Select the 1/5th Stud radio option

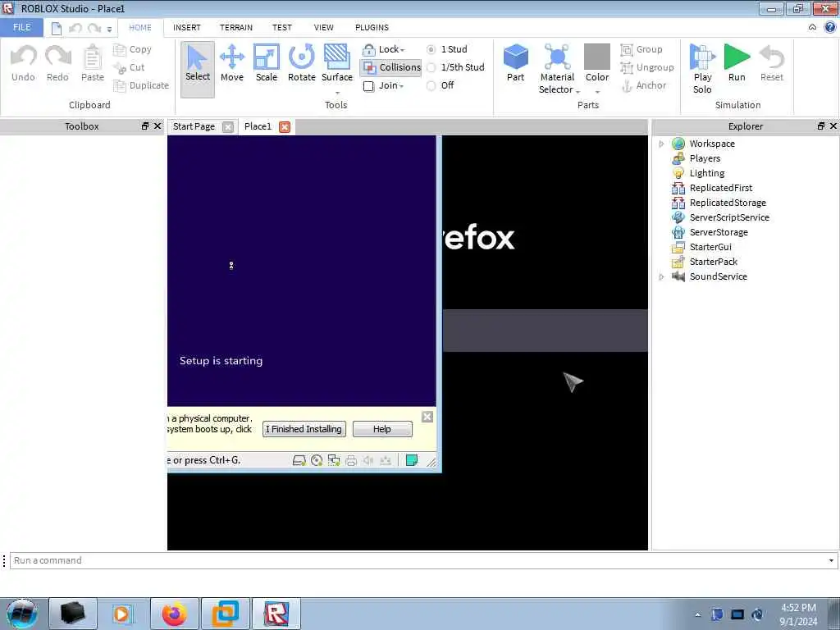[x=431, y=67]
